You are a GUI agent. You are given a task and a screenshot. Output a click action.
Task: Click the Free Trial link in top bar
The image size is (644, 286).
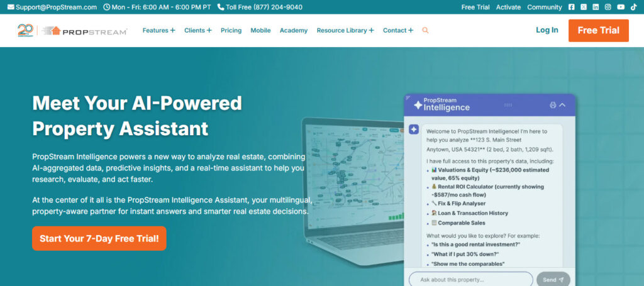click(475, 7)
